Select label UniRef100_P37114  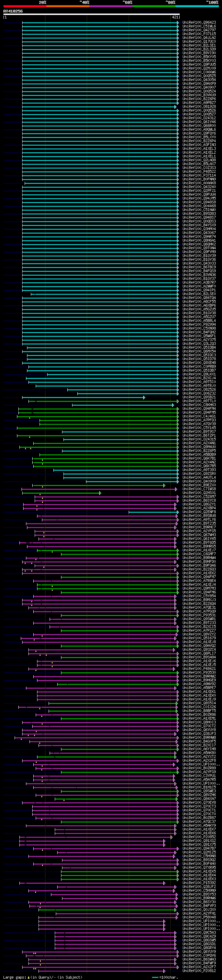[x=199, y=175]
